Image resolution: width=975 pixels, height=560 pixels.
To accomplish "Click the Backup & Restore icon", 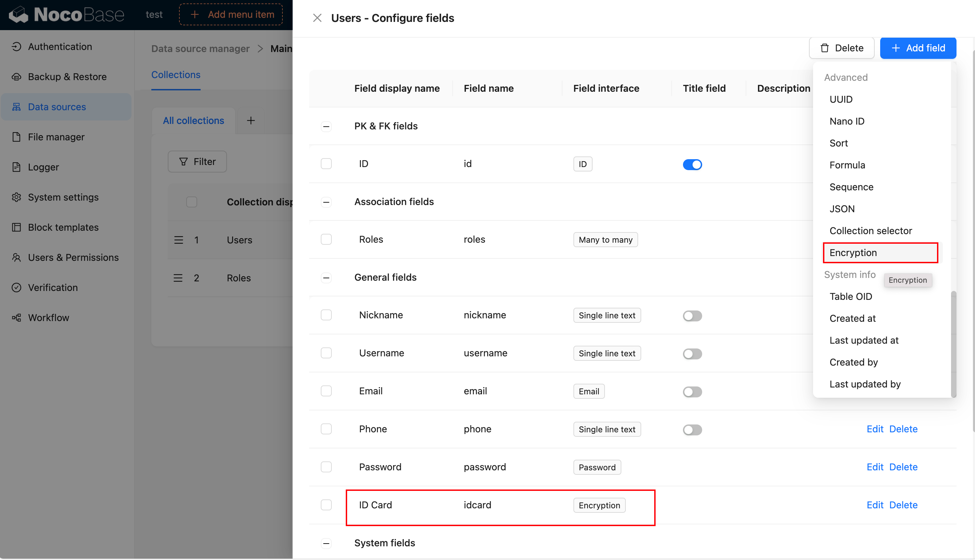I will [x=16, y=77].
